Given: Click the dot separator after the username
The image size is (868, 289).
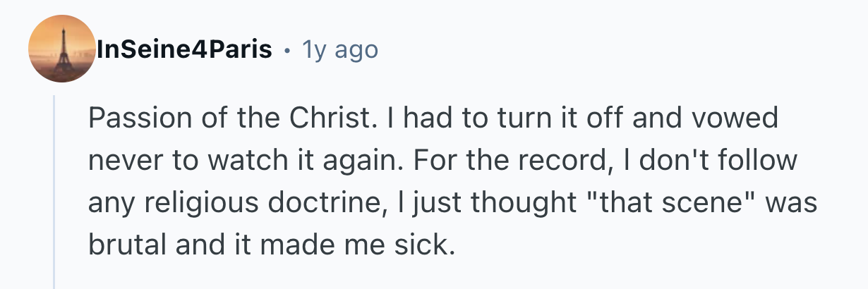Looking at the screenshot, I should pyautogui.click(x=287, y=51).
